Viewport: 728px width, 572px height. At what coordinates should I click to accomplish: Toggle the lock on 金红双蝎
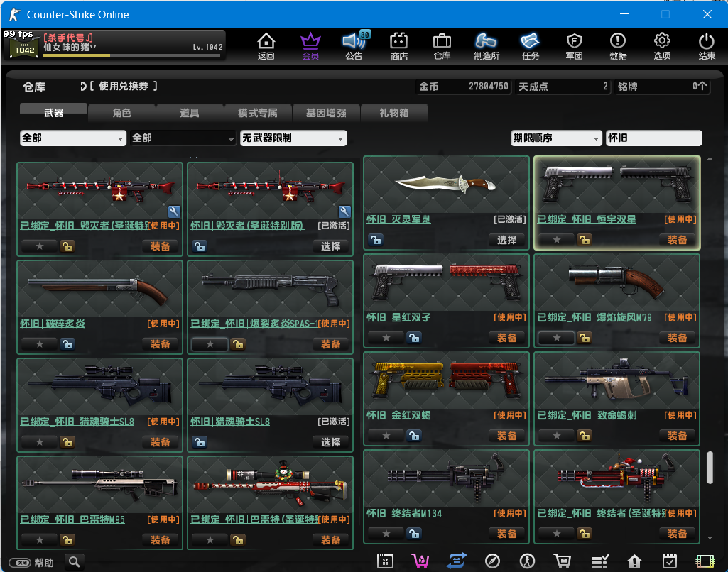(x=414, y=436)
